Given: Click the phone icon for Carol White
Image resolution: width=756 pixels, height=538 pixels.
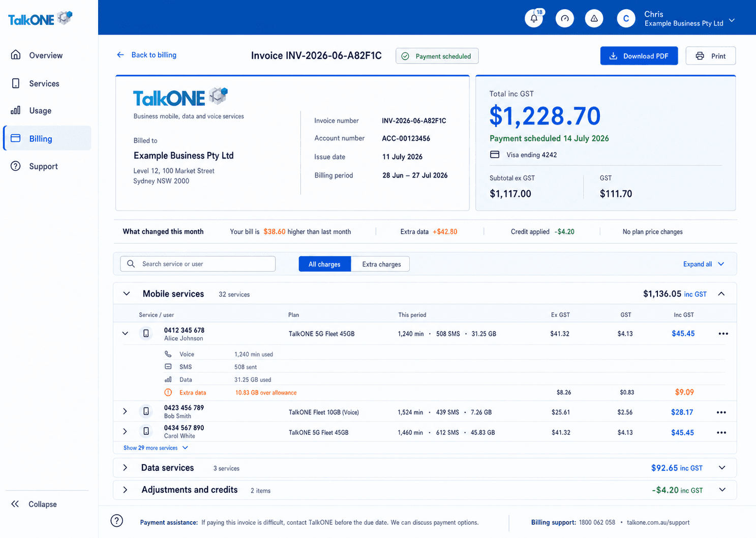Looking at the screenshot, I should (x=146, y=431).
